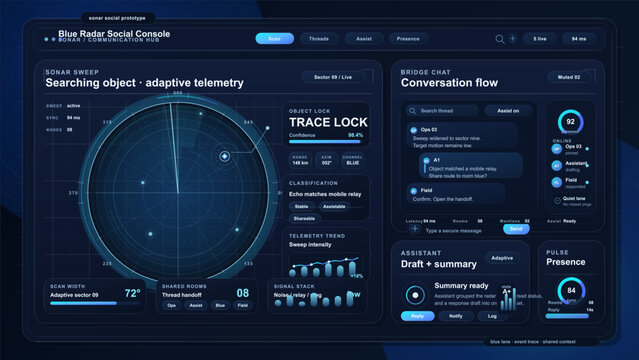Click Ops 03 avatar in chat message
This screenshot has height=360, width=639.
414,130
